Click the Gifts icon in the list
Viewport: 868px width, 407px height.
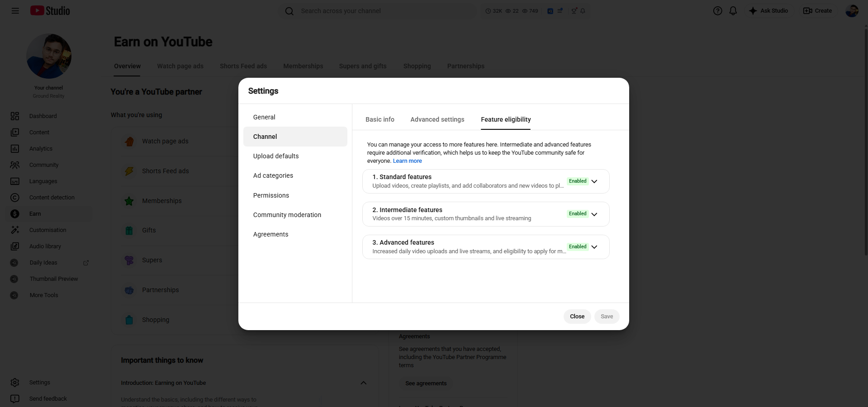pyautogui.click(x=129, y=231)
